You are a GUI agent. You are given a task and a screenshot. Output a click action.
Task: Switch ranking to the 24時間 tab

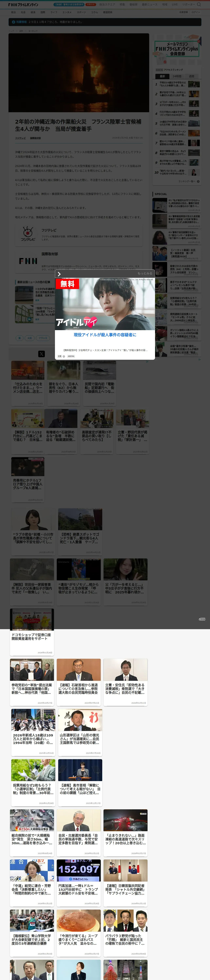click(x=177, y=76)
